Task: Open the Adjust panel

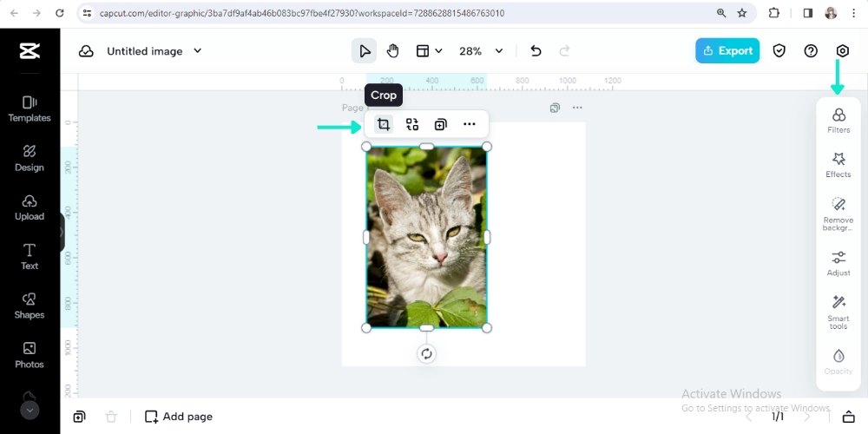Action: tap(838, 264)
